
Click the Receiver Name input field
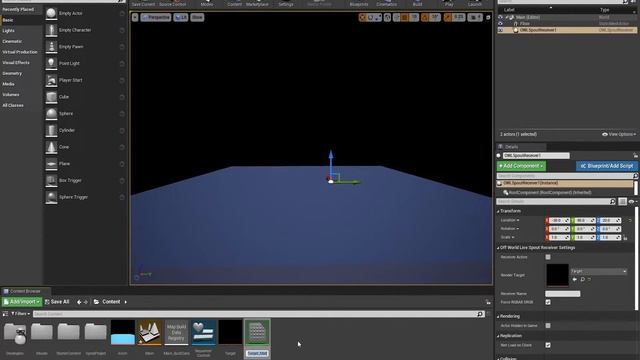[562, 294]
